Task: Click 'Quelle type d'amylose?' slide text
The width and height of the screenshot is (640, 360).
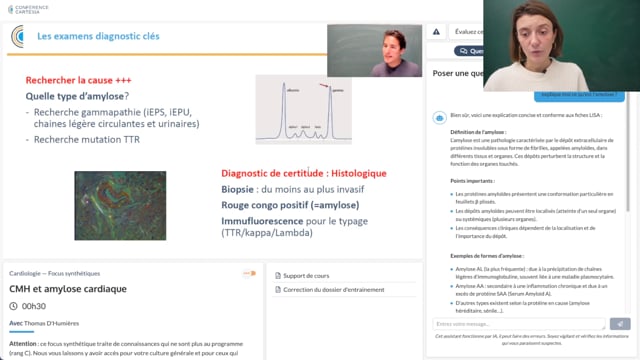Action: pyautogui.click(x=77, y=96)
